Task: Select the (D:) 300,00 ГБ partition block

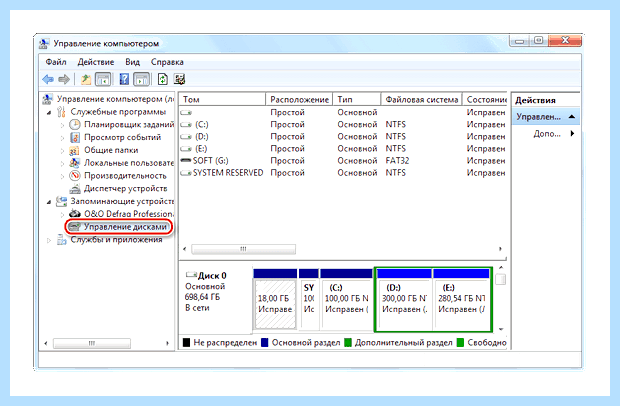Action: pos(404,299)
